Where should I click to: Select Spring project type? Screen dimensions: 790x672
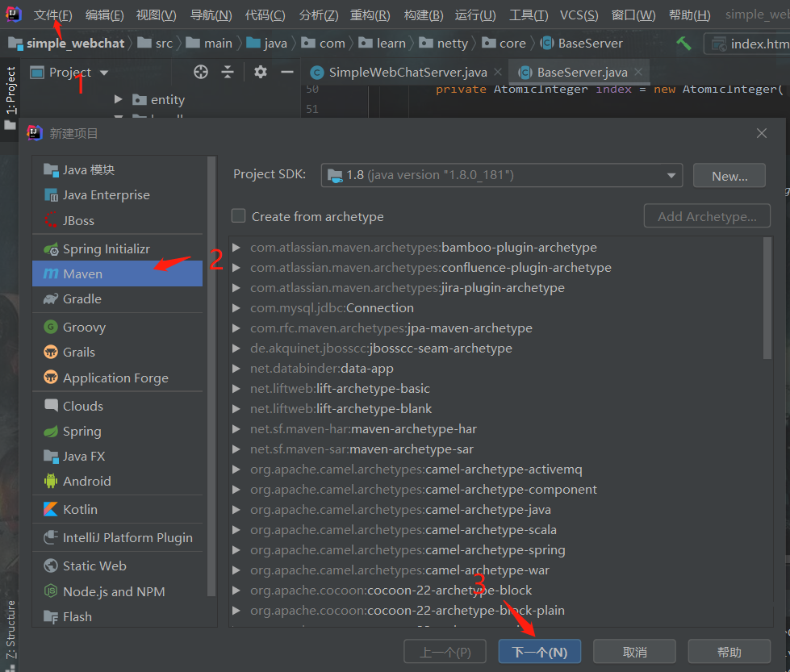point(117,432)
